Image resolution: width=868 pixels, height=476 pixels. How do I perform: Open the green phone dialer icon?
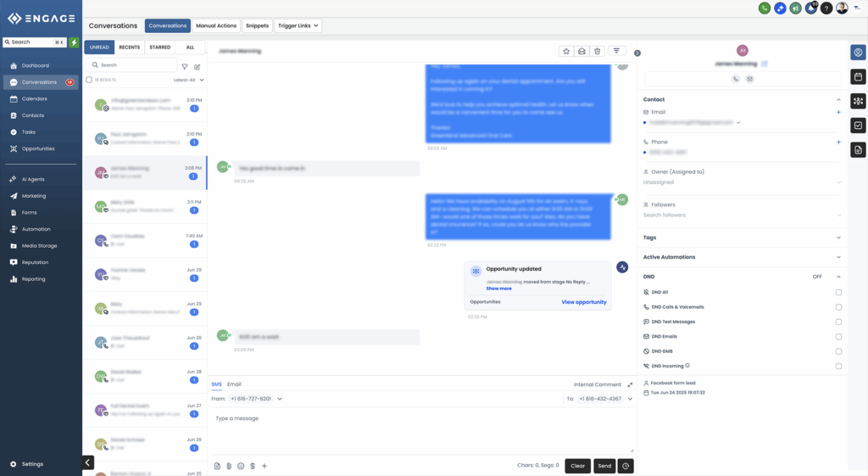coord(765,8)
